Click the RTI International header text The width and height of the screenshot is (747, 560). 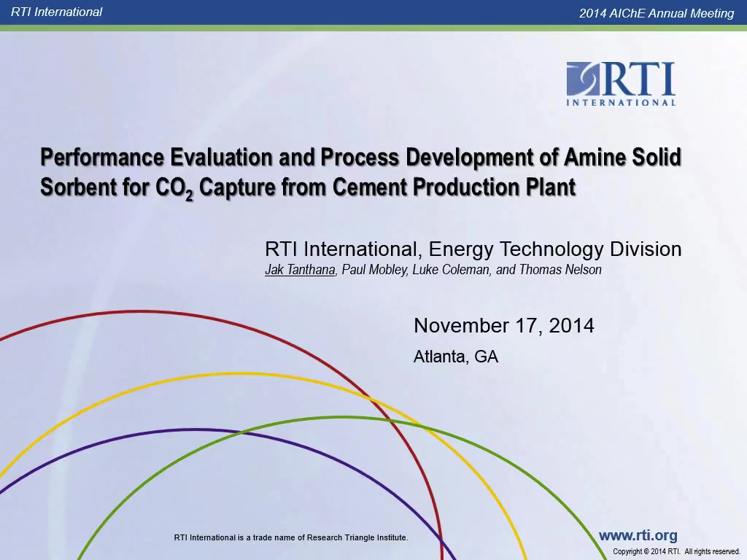tap(56, 12)
